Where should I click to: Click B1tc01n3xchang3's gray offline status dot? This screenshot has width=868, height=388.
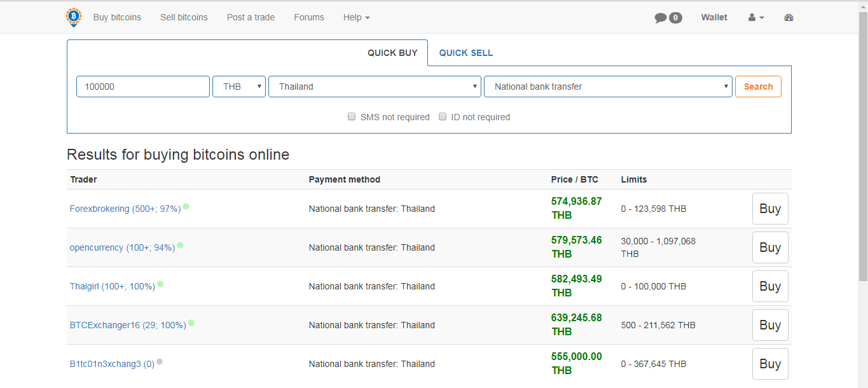(x=160, y=361)
